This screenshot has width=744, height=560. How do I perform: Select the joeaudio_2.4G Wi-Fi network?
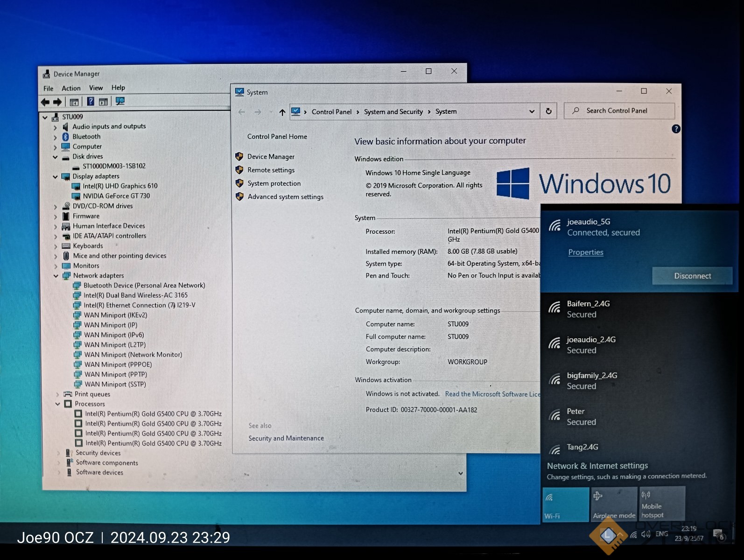pos(639,345)
